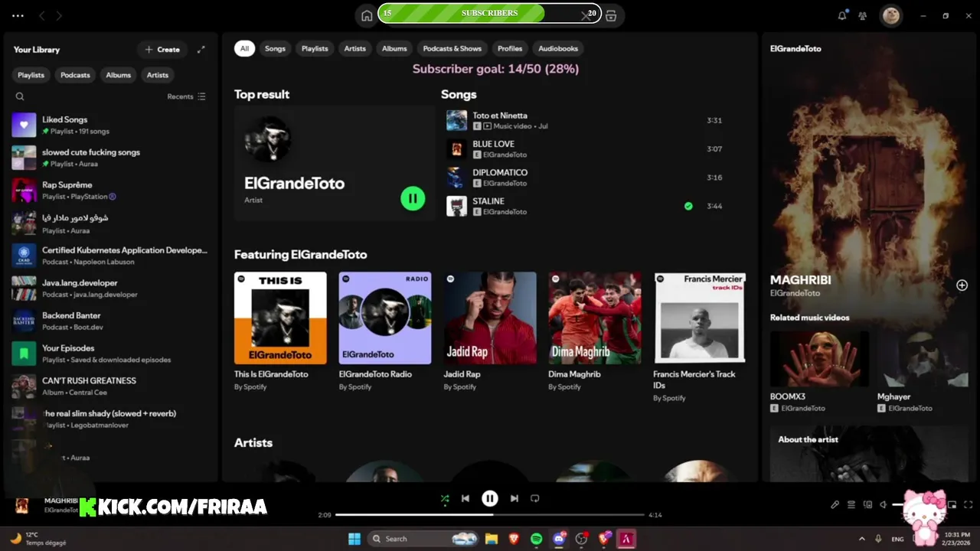Enter full screen mode icon
Screen dimensions: 980x551
(x=969, y=504)
